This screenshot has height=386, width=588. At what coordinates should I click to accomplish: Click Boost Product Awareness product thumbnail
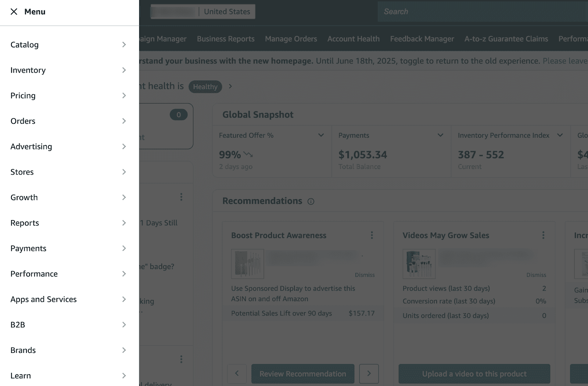[x=248, y=264]
